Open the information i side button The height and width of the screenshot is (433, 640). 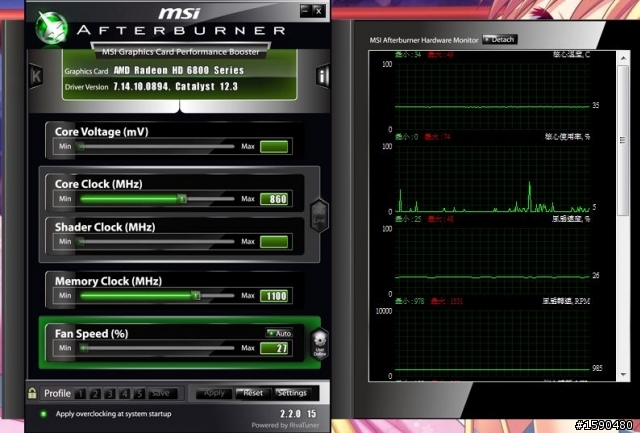[323, 76]
